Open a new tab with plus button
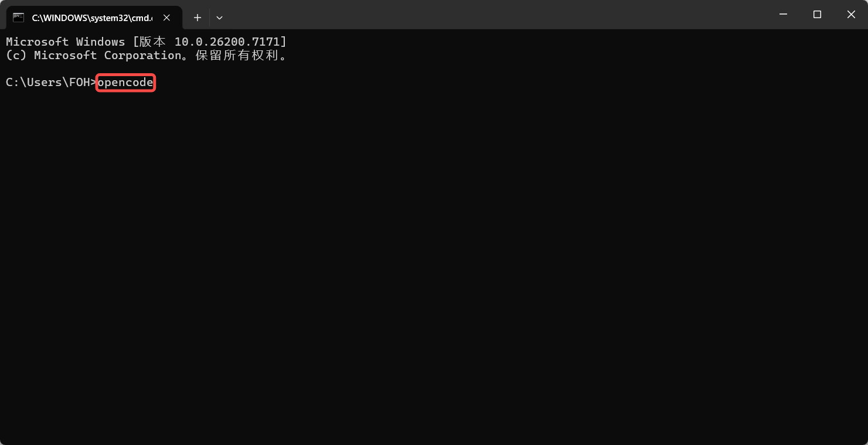This screenshot has height=445, width=868. tap(198, 18)
